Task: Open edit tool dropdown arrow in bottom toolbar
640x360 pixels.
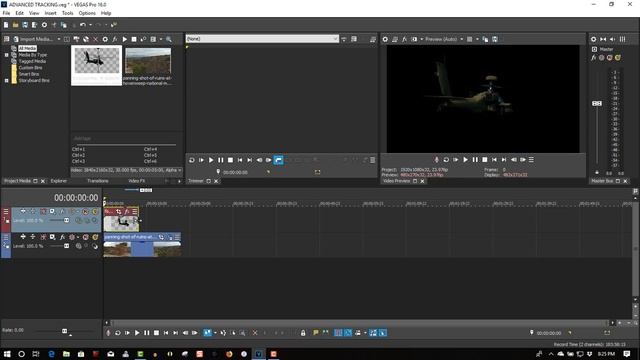Action: [x=215, y=333]
